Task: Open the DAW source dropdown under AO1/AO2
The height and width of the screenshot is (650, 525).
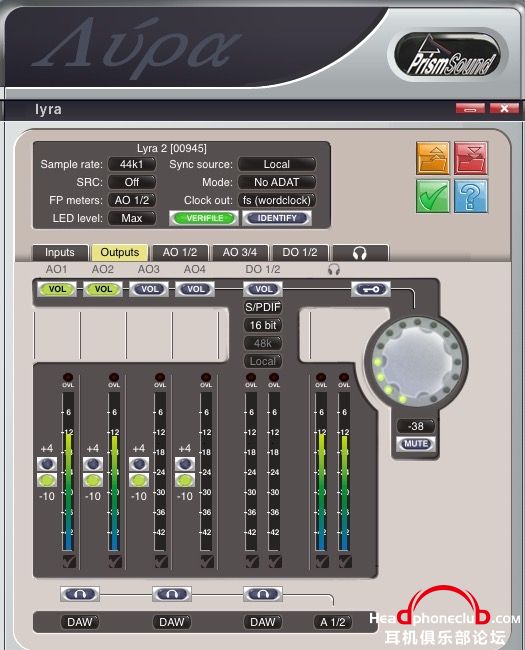Action: pyautogui.click(x=80, y=622)
